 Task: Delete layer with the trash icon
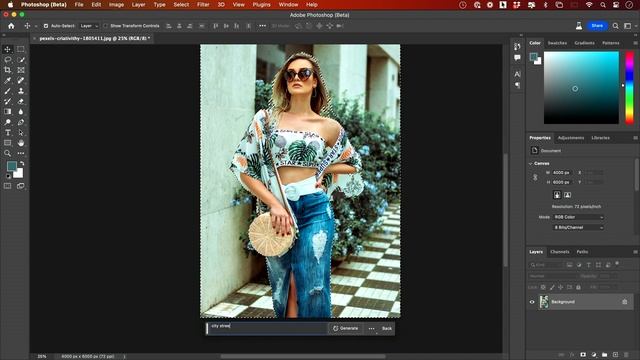coord(626,355)
